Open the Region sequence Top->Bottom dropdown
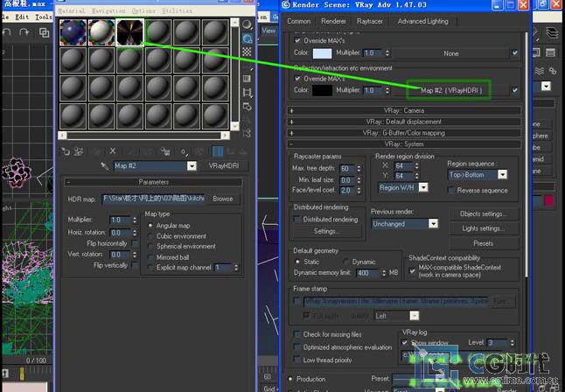The image size is (565, 392). coord(501,175)
